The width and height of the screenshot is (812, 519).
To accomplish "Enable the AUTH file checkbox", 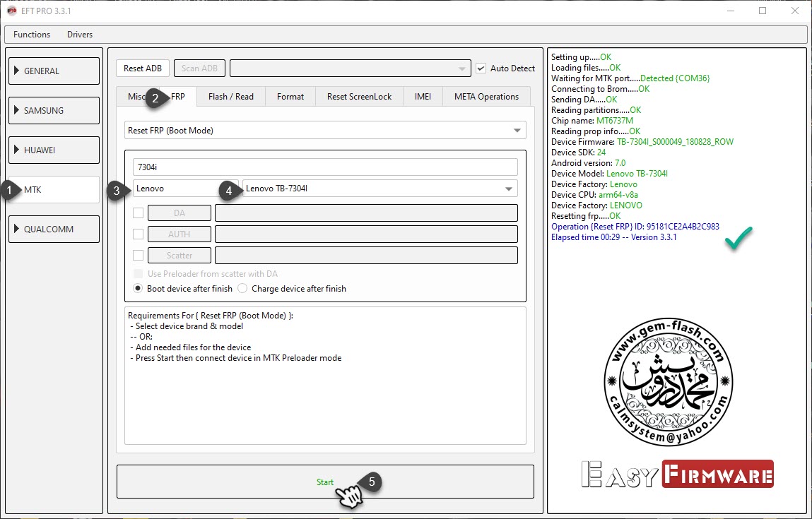I will point(139,234).
